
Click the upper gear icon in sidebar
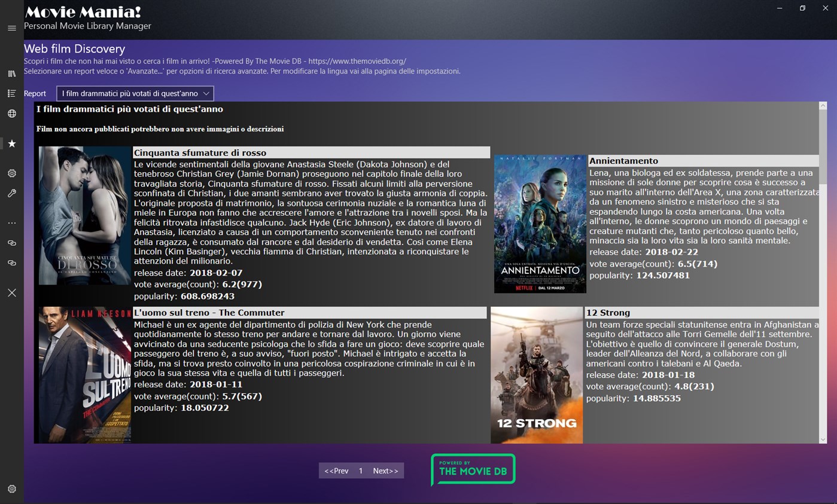(x=11, y=173)
